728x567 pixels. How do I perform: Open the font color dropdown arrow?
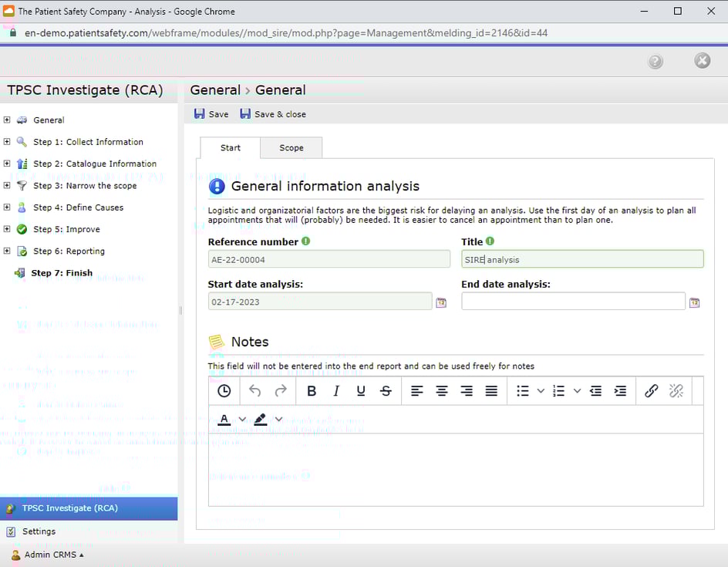pyautogui.click(x=242, y=419)
